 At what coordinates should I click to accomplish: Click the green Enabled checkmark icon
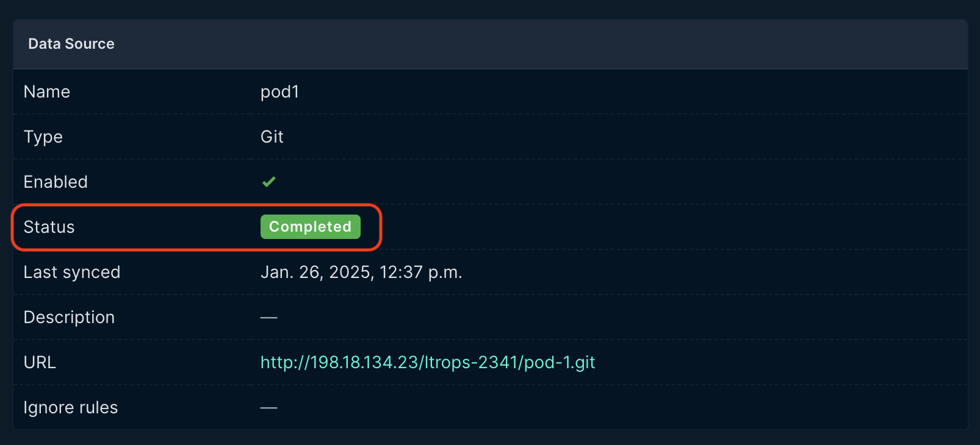268,182
